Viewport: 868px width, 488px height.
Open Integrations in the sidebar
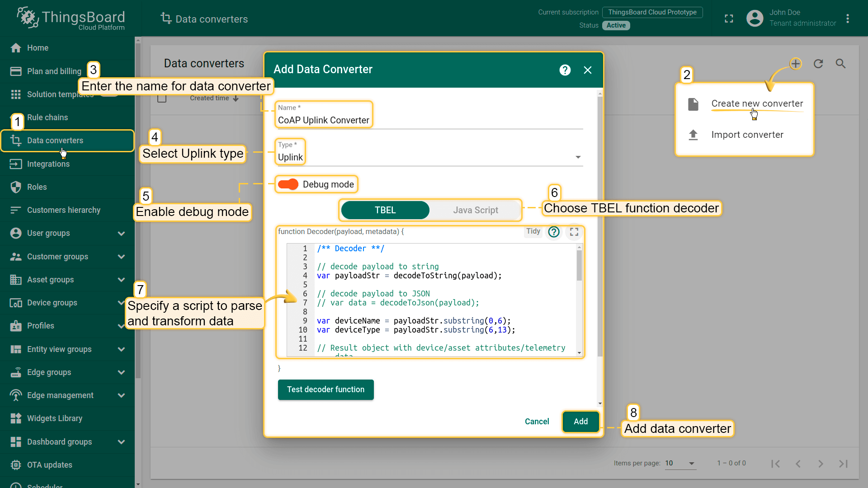(x=48, y=164)
